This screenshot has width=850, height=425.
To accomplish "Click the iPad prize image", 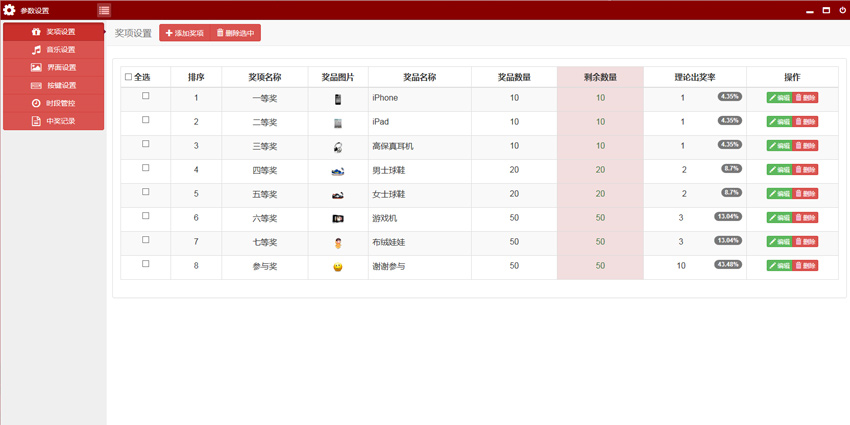I will (x=338, y=123).
